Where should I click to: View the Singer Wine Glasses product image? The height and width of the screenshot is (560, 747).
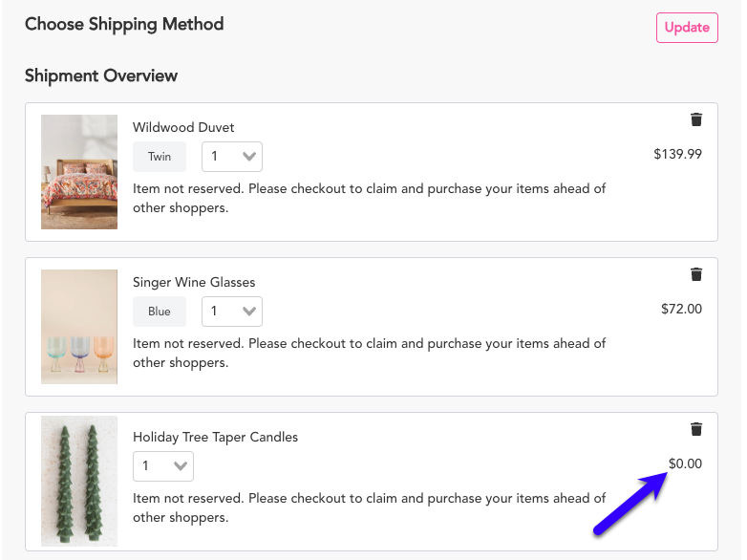tap(79, 327)
